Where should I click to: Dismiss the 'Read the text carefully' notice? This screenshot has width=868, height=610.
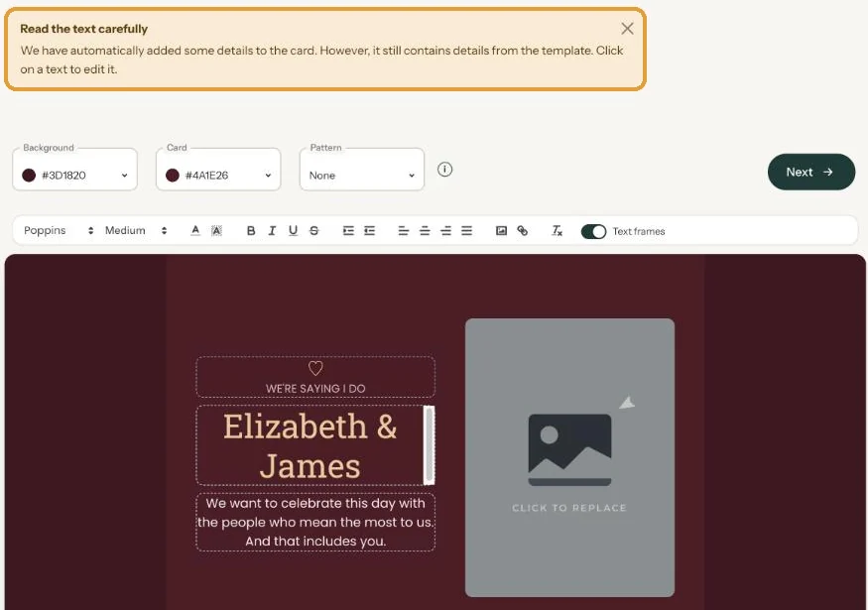(x=627, y=29)
